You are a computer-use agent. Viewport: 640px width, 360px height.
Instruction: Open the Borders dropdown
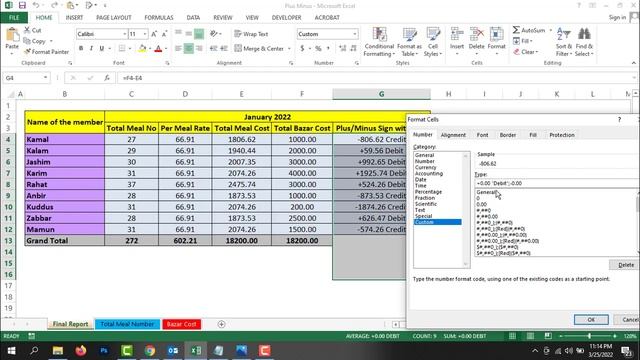coord(130,48)
